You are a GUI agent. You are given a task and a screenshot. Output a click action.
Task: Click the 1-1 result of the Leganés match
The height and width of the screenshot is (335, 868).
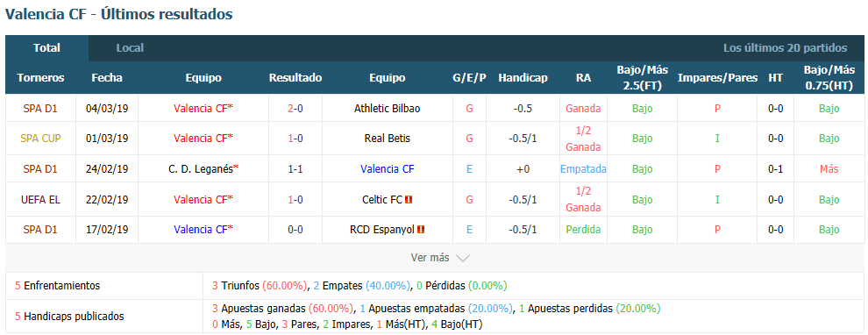295,169
